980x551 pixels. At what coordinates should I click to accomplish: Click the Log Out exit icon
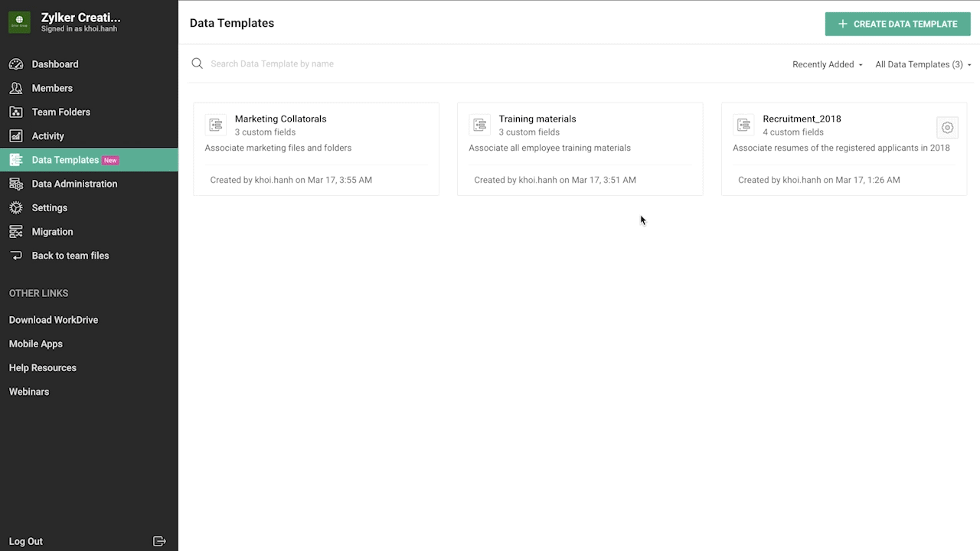159,541
